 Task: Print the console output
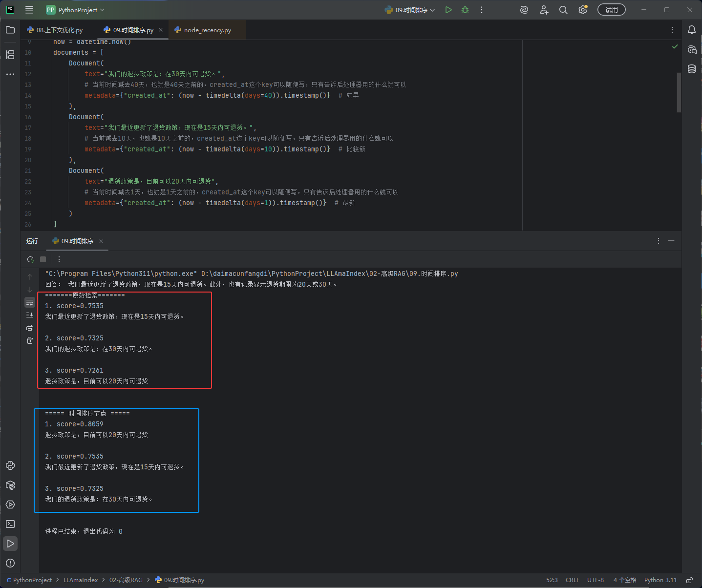tap(30, 328)
